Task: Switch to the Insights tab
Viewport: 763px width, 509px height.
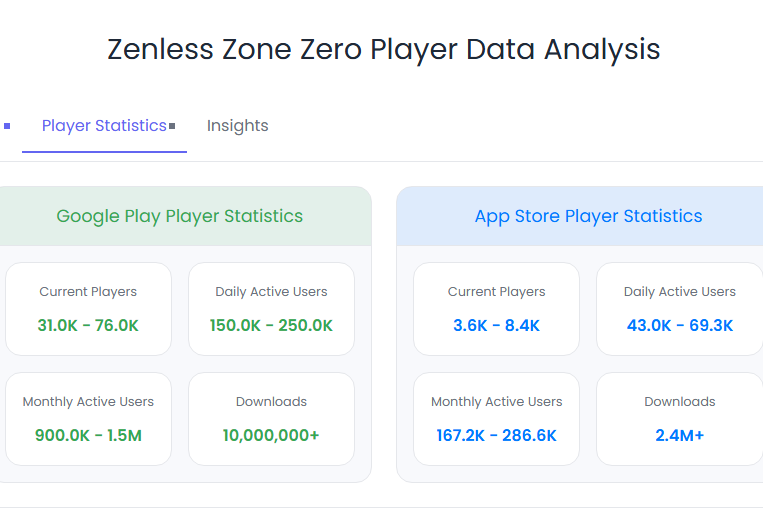Action: (x=237, y=126)
